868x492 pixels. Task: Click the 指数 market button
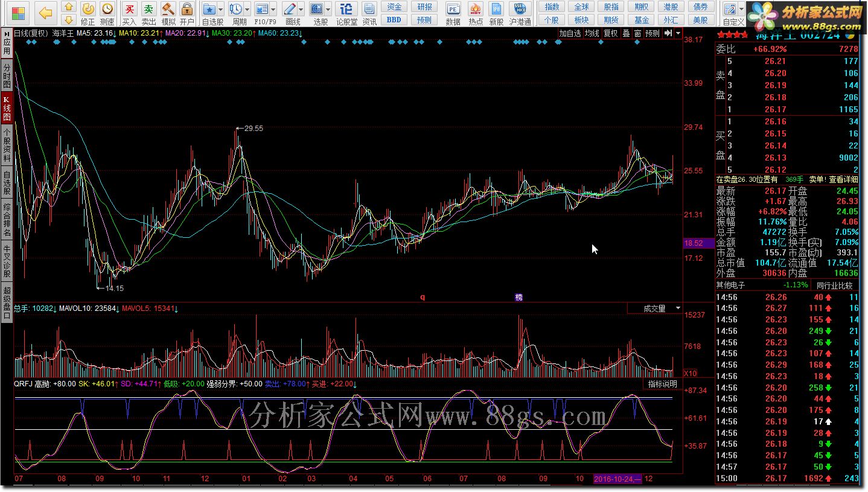click(x=552, y=7)
